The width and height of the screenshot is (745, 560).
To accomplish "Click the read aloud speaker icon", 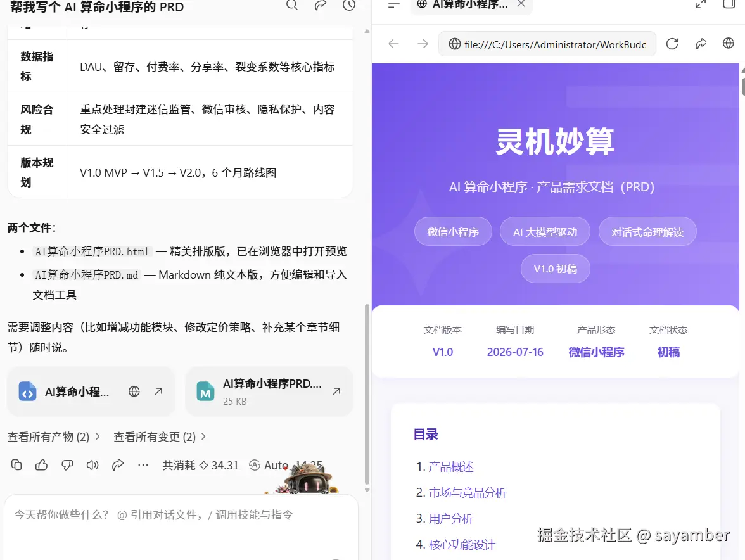I will coord(92,465).
